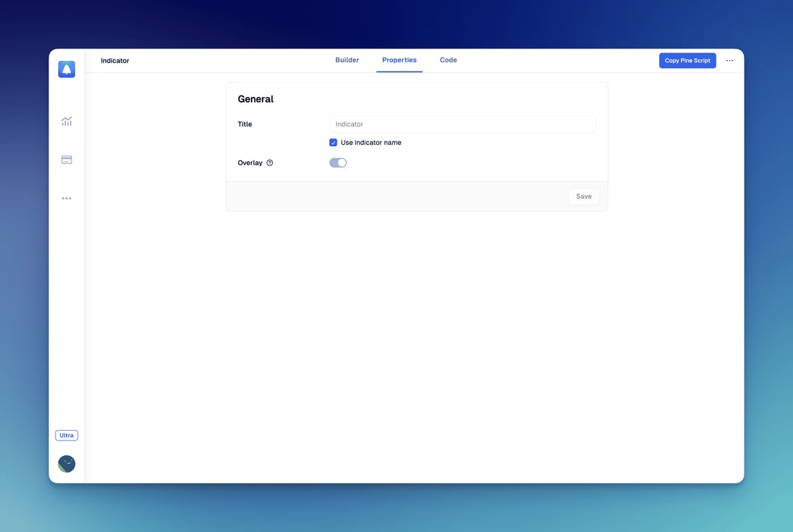Focus the Title input field
This screenshot has width=793, height=532.
462,124
